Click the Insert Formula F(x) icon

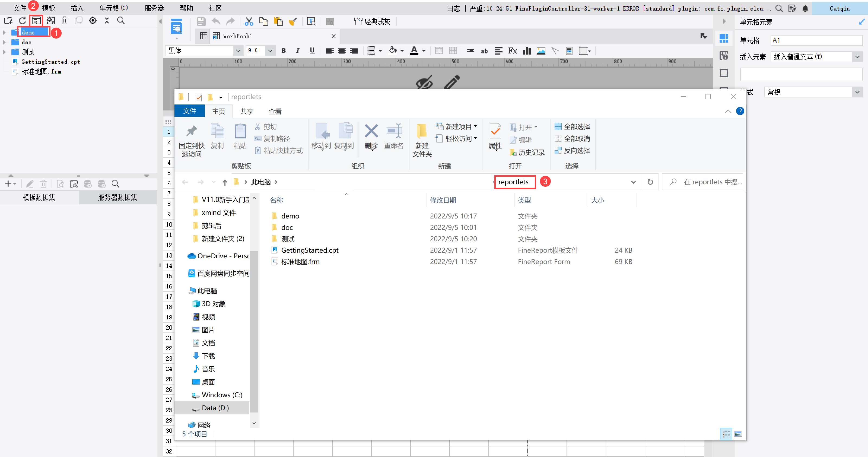click(513, 51)
